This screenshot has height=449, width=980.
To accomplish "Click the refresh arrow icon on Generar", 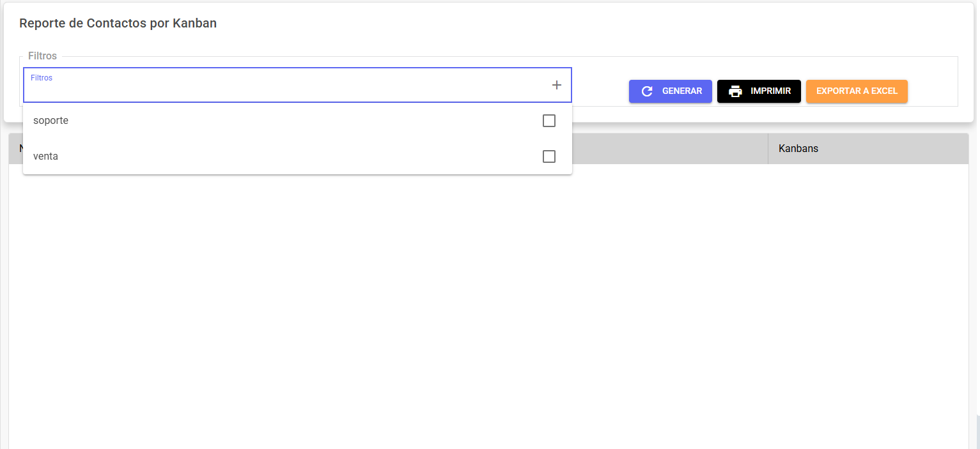I will point(647,91).
